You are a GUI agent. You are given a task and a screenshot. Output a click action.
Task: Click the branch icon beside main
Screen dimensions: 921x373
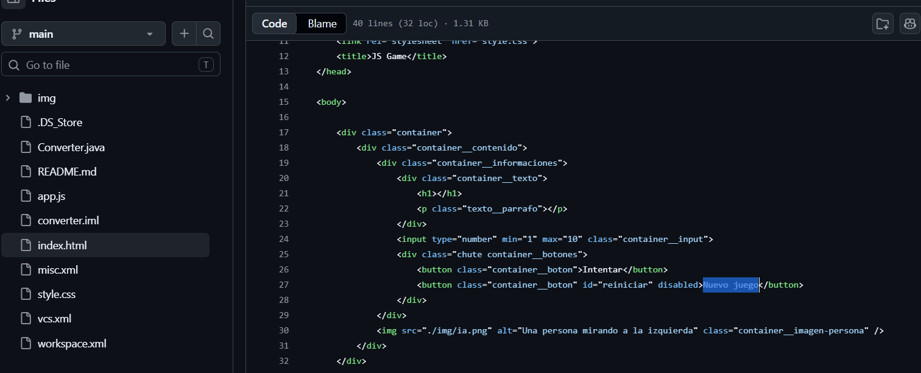click(16, 34)
